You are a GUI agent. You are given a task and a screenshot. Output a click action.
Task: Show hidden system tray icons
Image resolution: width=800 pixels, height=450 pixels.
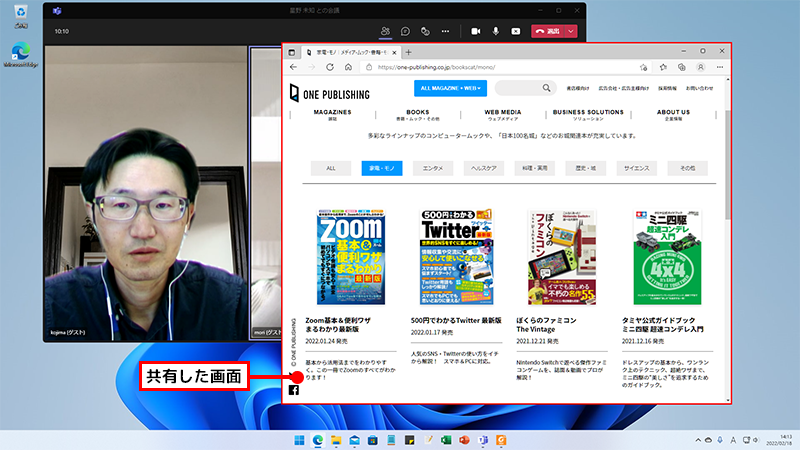coord(698,440)
